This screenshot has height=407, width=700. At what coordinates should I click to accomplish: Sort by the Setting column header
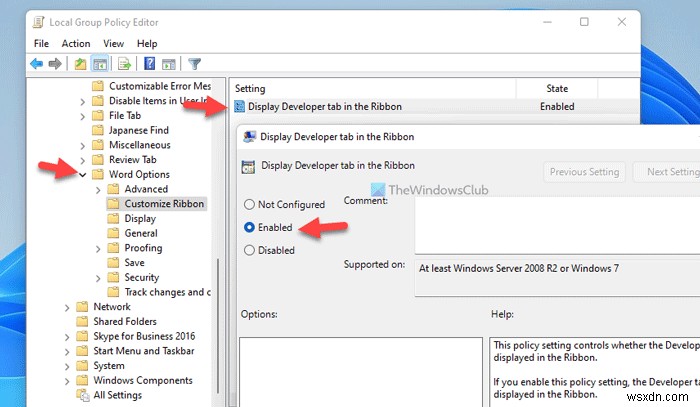(x=373, y=88)
